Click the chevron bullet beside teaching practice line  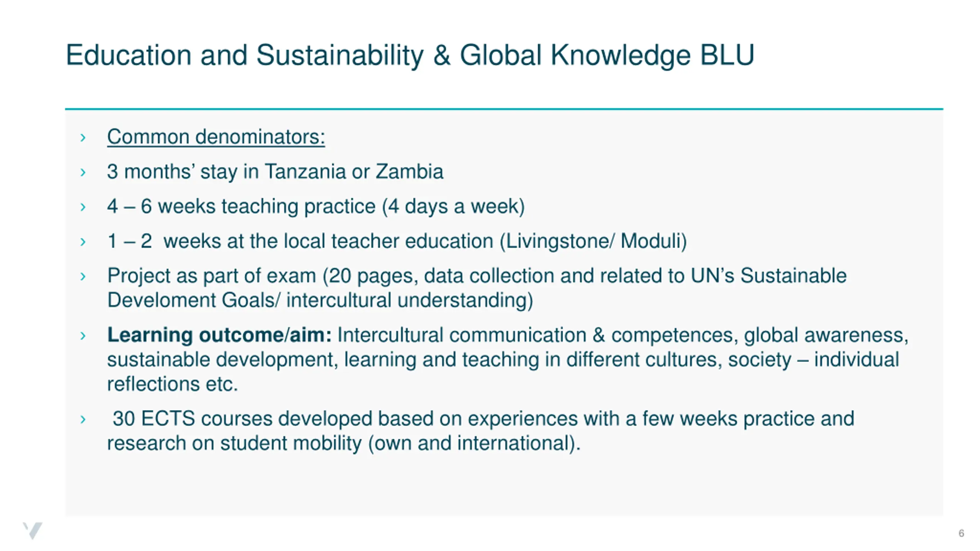pos(83,207)
